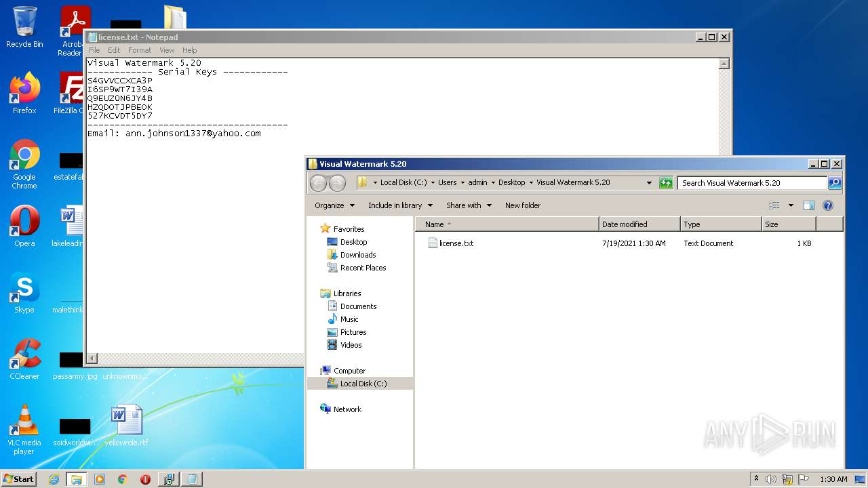The height and width of the screenshot is (488, 868).
Task: Open Explorer help icon
Action: point(827,205)
